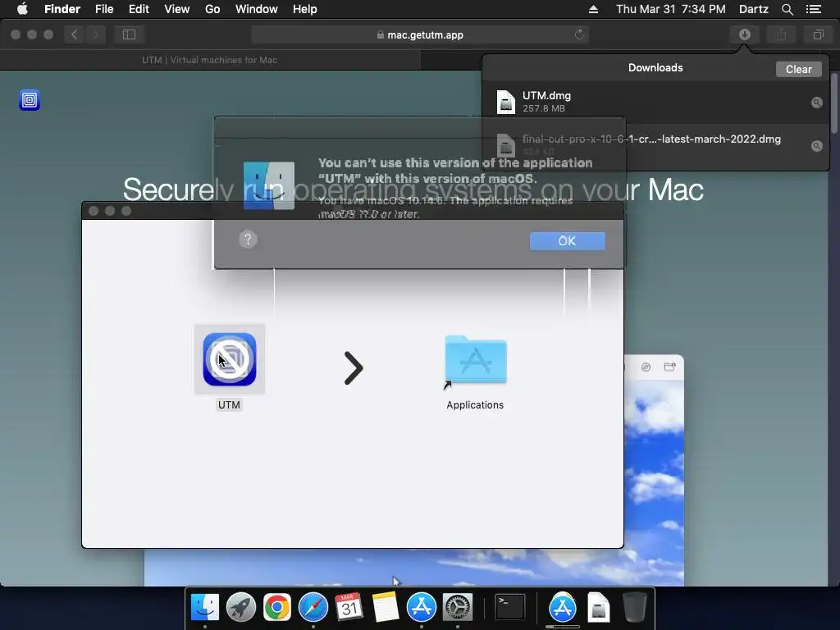
Task: Open Trash from the Dock
Action: pyautogui.click(x=635, y=607)
